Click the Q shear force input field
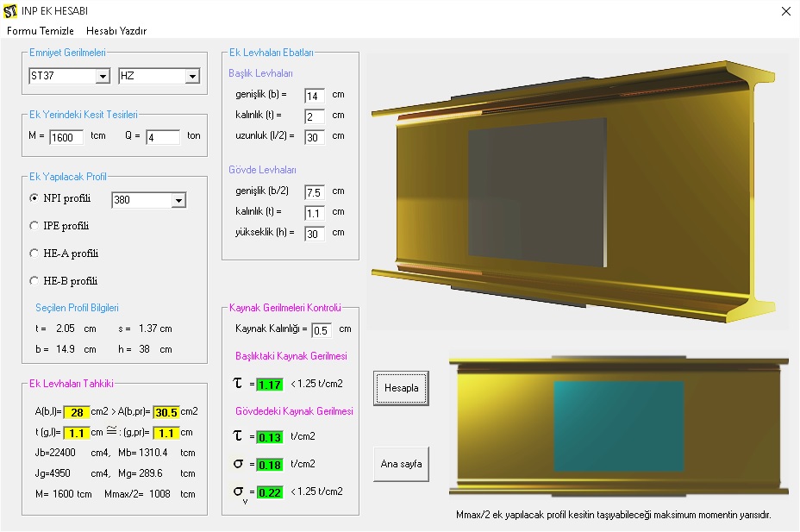This screenshot has height=532, width=800. 163,137
